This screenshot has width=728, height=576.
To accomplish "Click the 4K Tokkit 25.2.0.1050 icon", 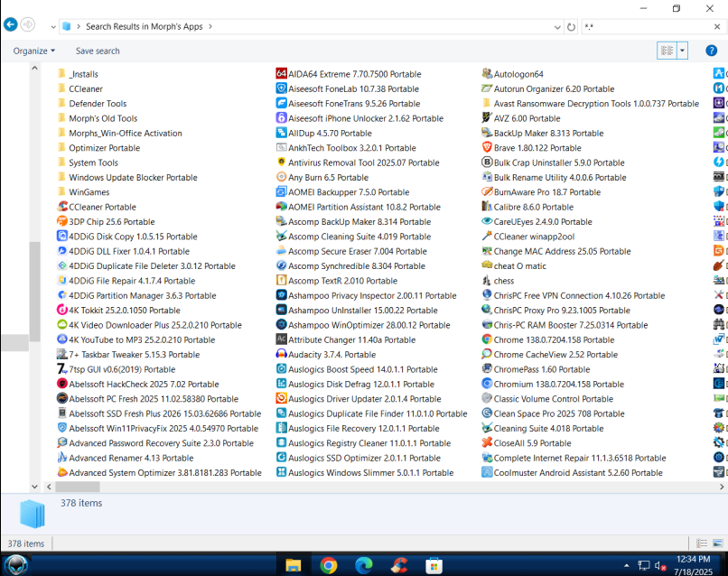I will [x=62, y=310].
